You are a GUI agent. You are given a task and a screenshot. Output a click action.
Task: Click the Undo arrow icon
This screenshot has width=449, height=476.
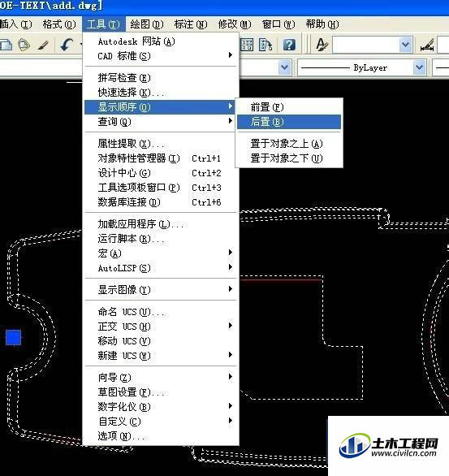67,45
